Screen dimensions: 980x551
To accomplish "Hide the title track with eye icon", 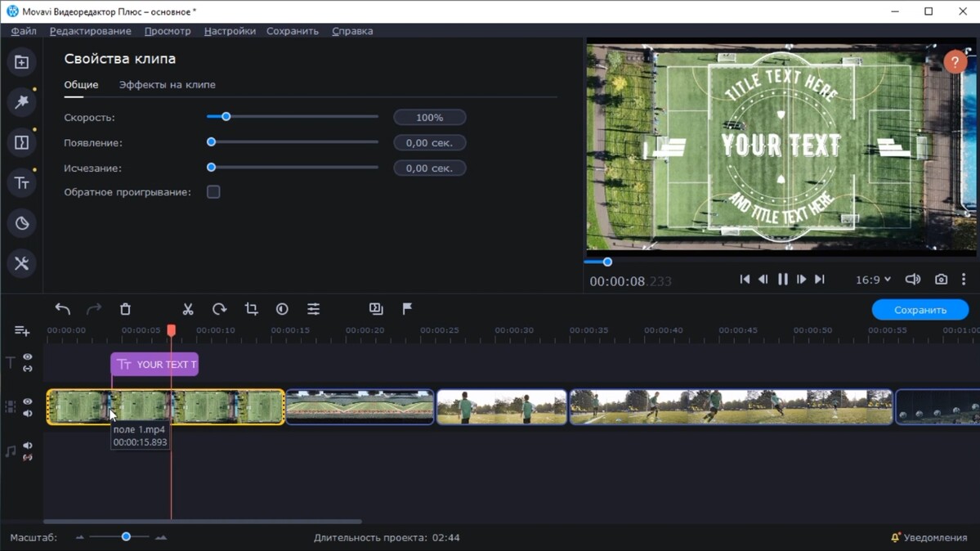I will [x=28, y=357].
